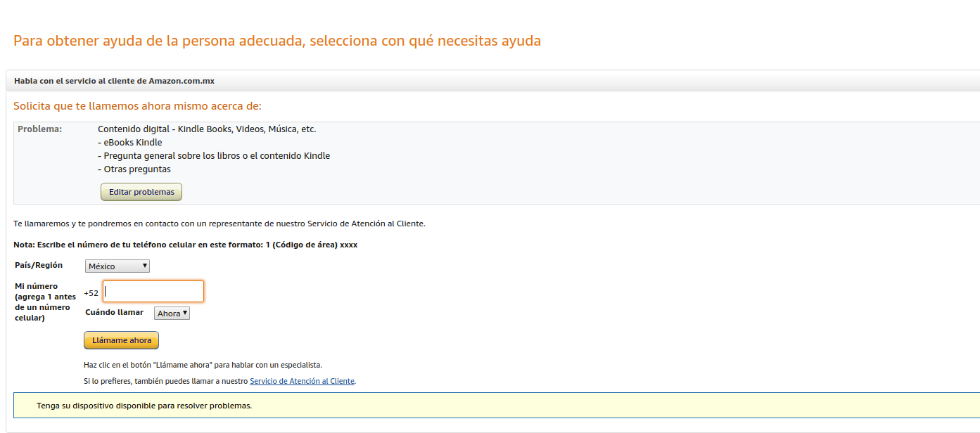Screen dimensions: 980x433
Task: Focus the phone number input field
Action: [x=153, y=292]
